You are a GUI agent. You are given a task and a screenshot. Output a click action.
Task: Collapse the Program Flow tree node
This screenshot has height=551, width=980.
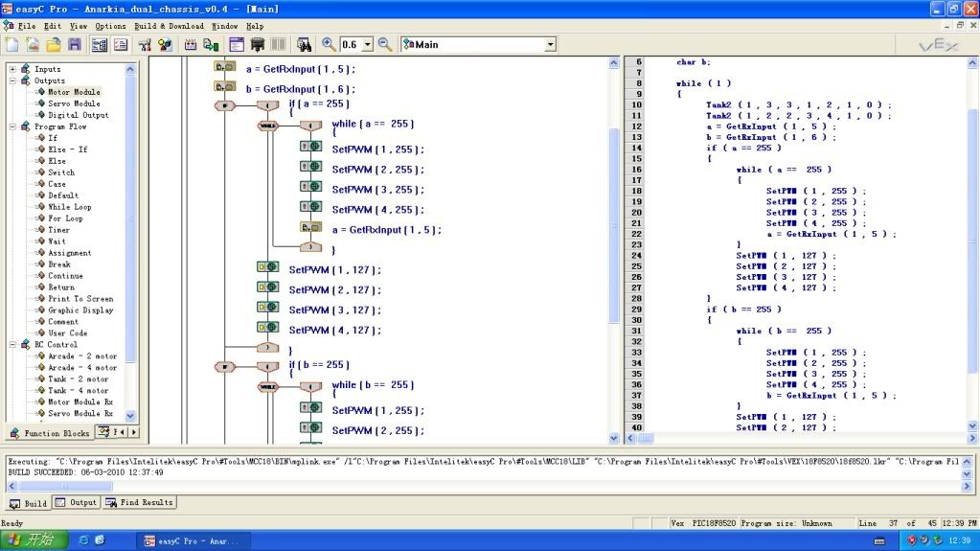click(x=12, y=126)
